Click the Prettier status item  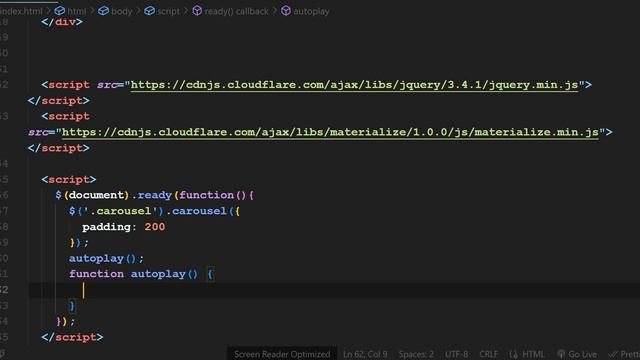pos(623,354)
